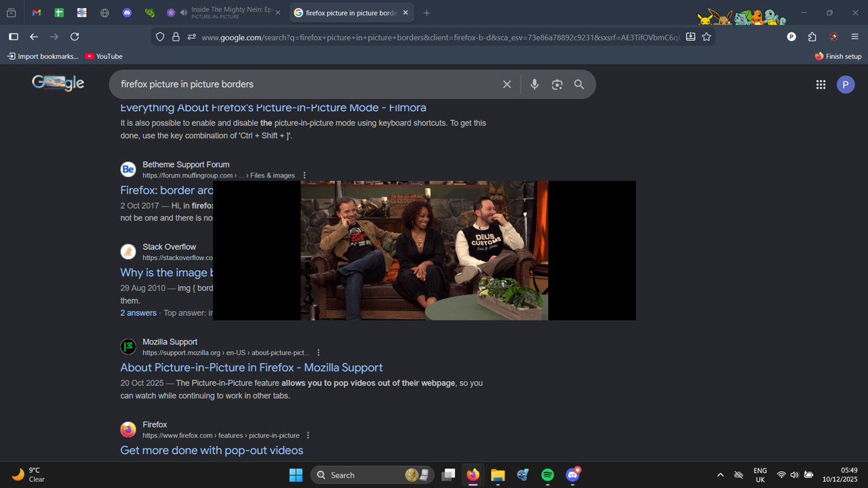Click inside the Google search input field
This screenshot has height=488, width=868.
305,85
